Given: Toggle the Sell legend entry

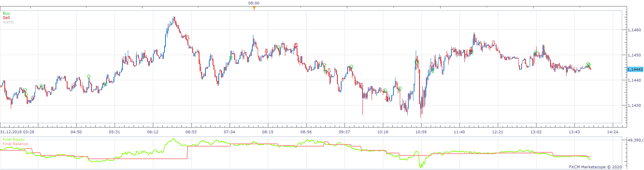Looking at the screenshot, I should click(x=6, y=18).
